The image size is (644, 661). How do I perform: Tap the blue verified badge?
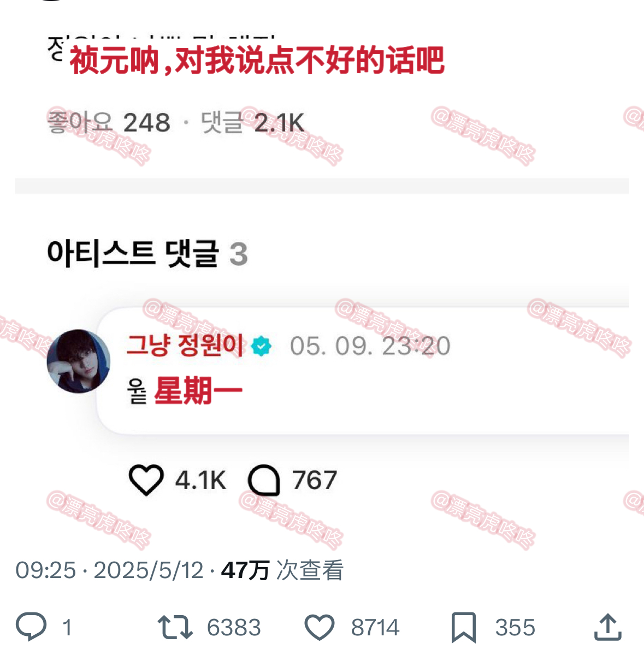pyautogui.click(x=262, y=346)
